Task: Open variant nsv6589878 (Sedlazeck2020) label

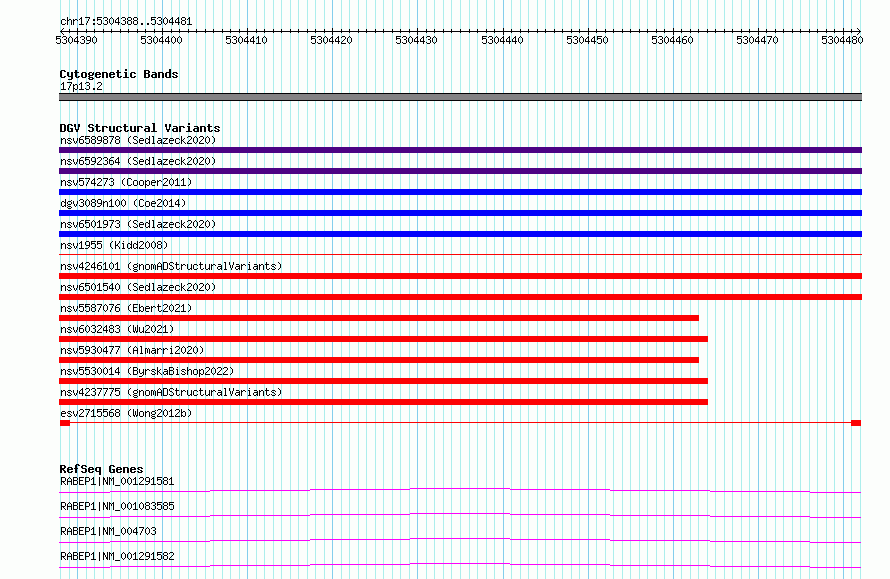Action: pyautogui.click(x=138, y=140)
